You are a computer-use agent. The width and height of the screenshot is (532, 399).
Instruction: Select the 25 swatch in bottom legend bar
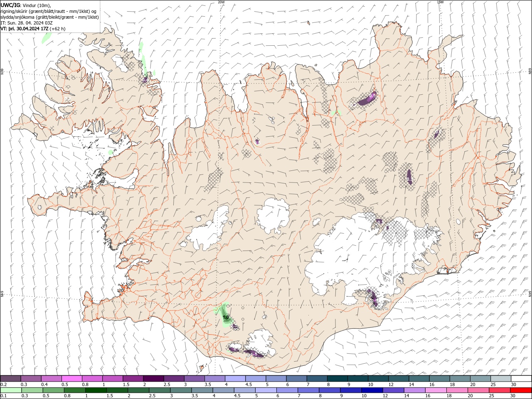(500, 390)
